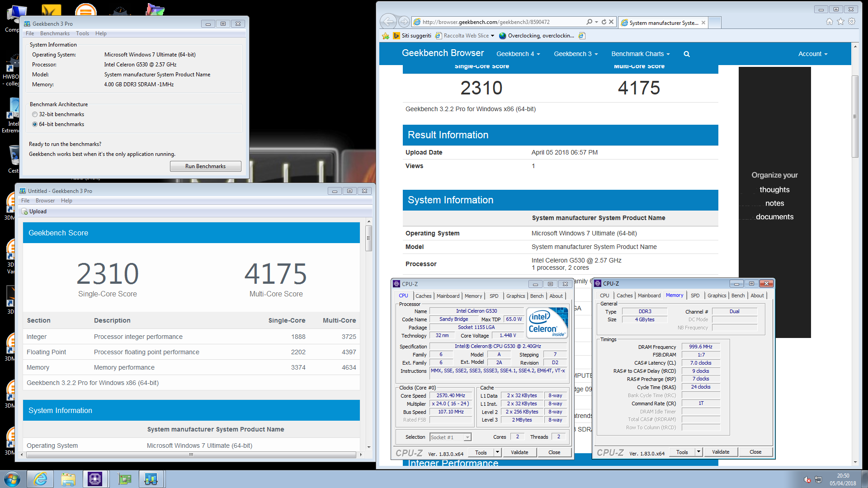Click the Run Benchmarks button

pyautogui.click(x=205, y=166)
